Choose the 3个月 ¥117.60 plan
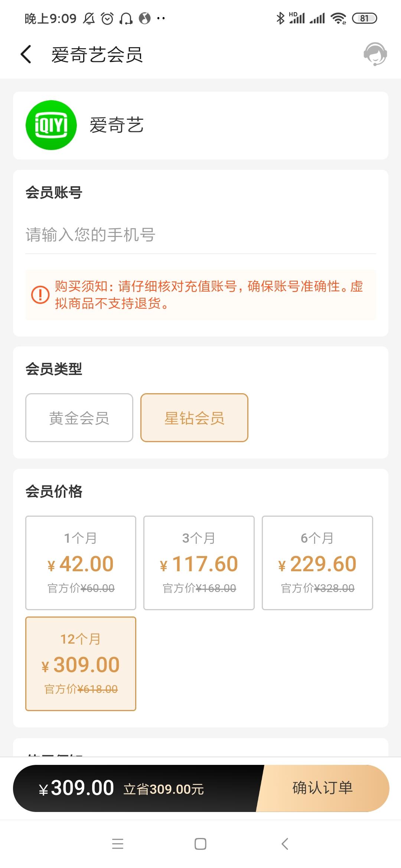 coord(199,563)
